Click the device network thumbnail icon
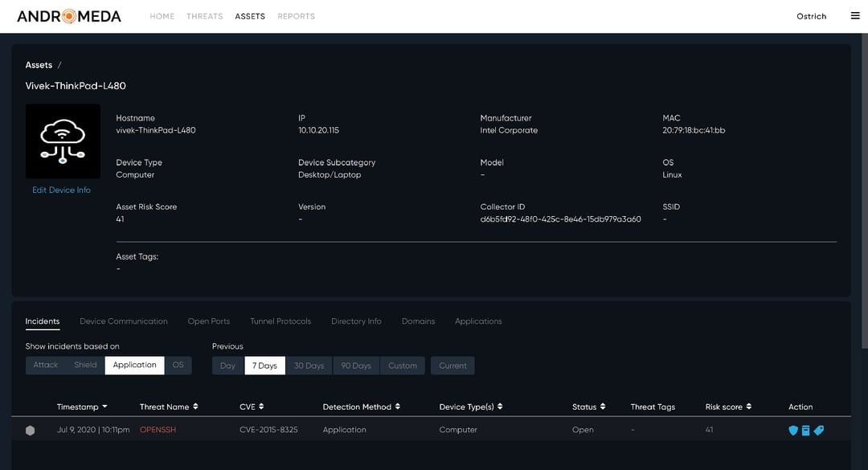868x470 pixels. [63, 141]
